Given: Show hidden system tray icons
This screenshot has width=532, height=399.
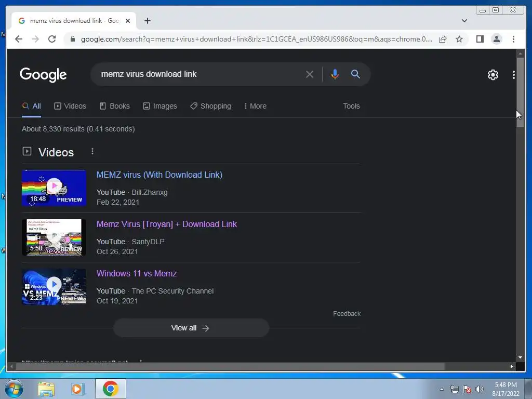Looking at the screenshot, I should coord(442,389).
